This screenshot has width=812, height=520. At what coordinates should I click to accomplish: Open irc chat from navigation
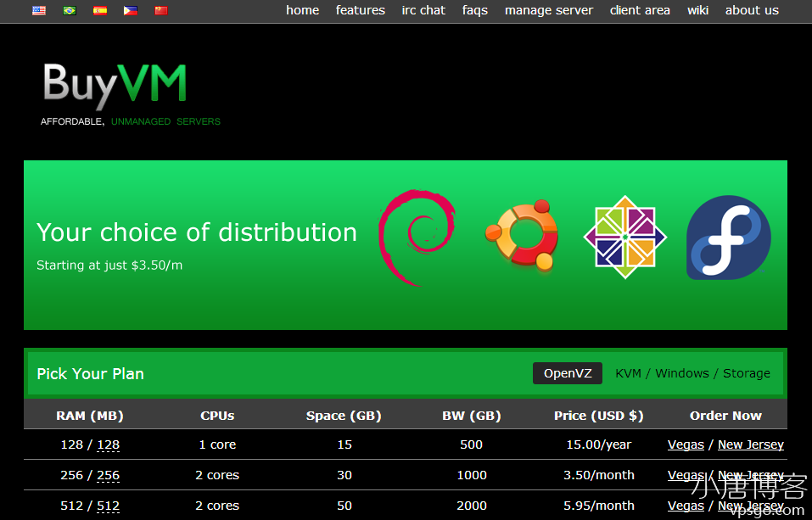point(423,10)
